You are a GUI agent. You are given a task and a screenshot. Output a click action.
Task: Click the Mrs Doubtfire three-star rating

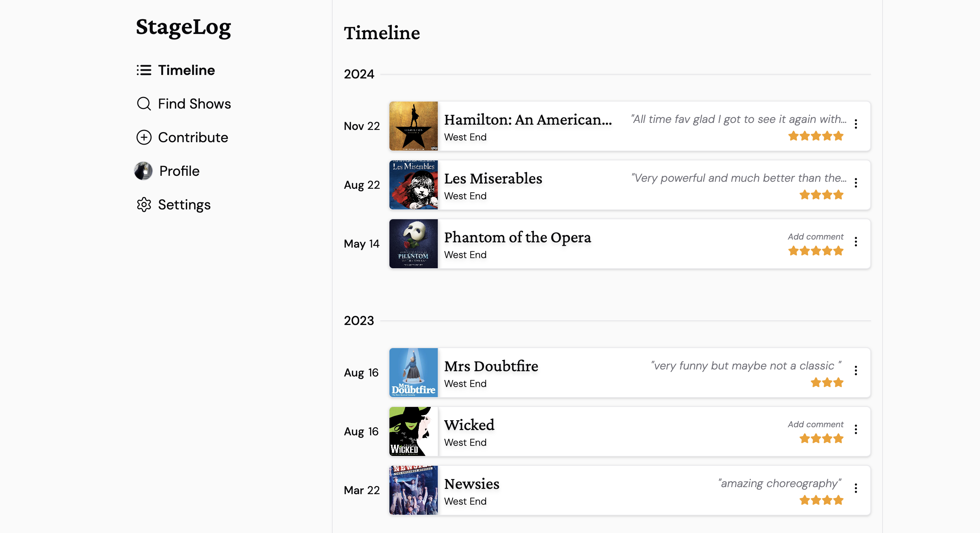point(827,382)
